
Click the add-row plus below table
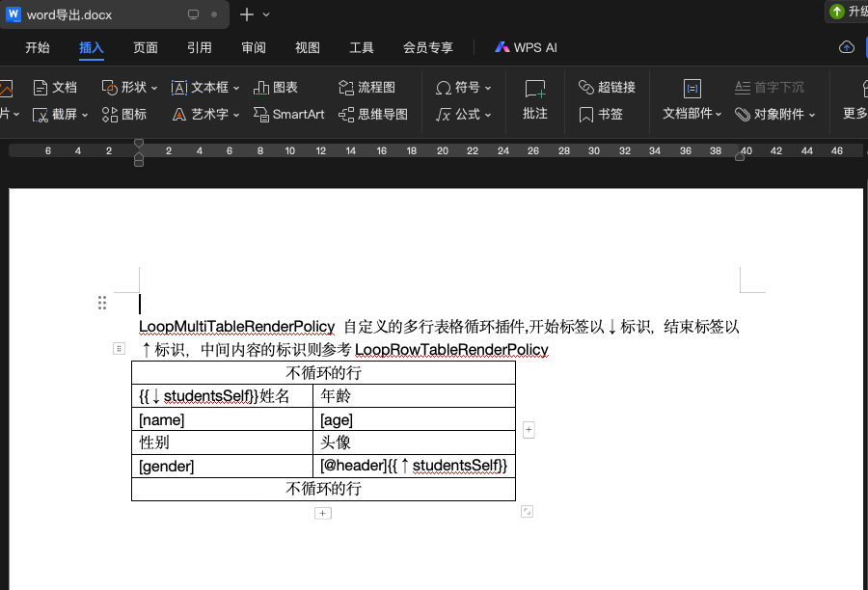(x=323, y=514)
